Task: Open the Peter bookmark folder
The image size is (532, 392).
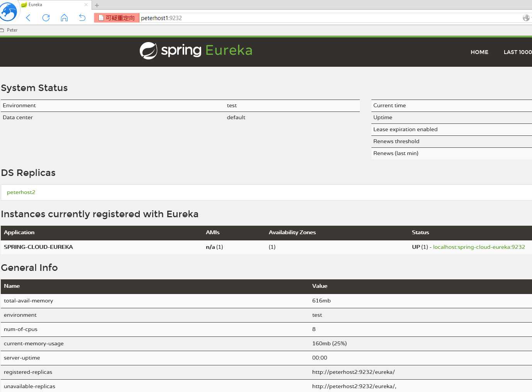Action: click(x=9, y=30)
